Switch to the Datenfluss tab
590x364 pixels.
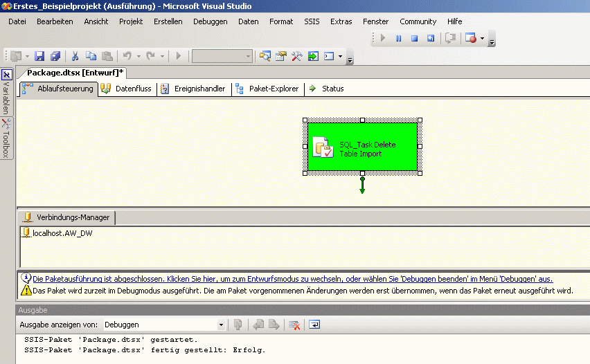127,89
